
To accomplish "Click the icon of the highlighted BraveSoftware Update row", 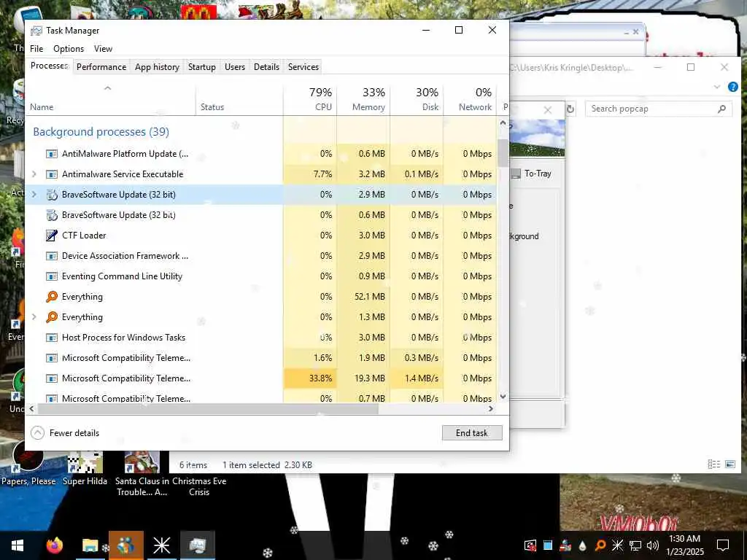I will tap(52, 195).
